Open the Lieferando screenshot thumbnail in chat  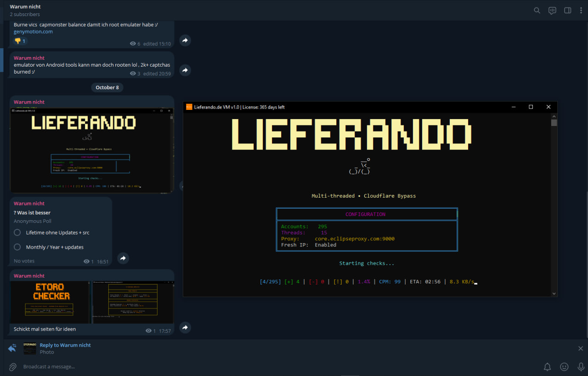[92, 150]
